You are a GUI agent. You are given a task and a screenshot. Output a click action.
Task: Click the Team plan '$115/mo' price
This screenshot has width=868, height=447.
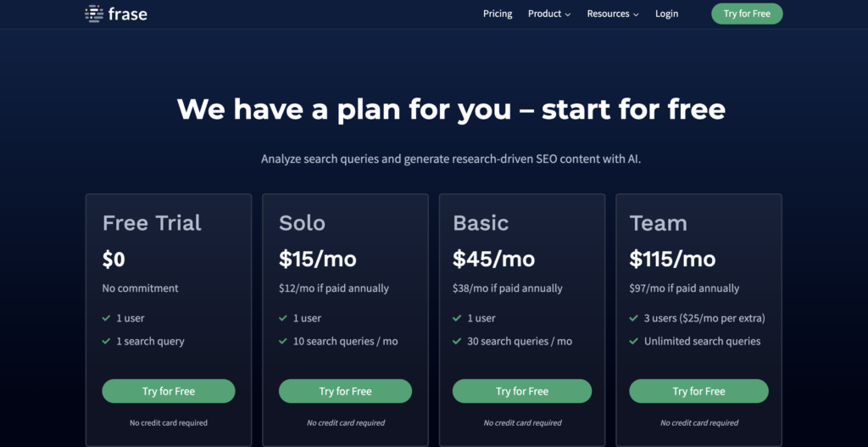tap(672, 259)
